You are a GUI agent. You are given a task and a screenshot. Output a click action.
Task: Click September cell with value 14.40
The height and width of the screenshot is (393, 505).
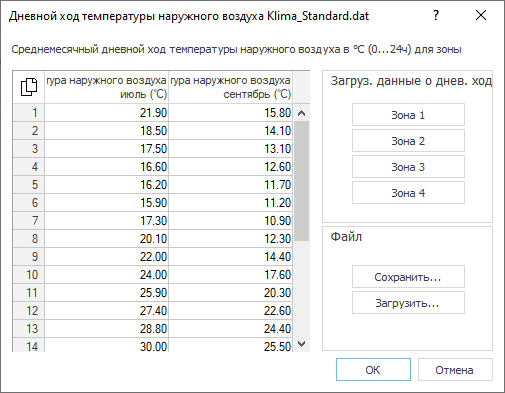click(231, 257)
